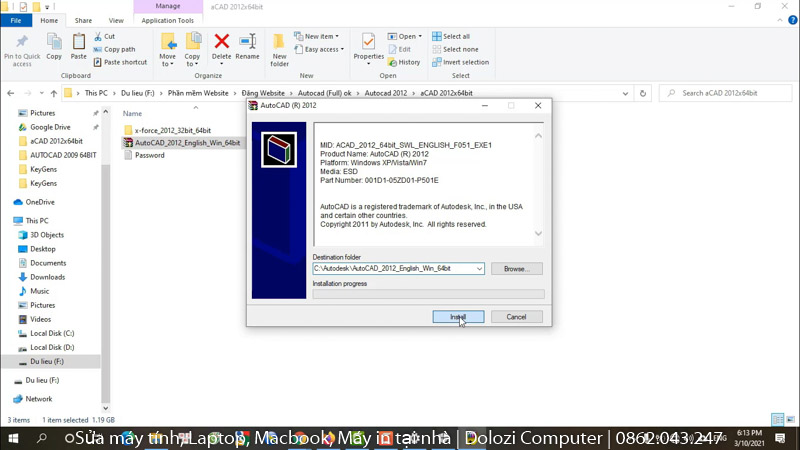The height and width of the screenshot is (450, 800).
Task: Create a New folder from ribbon
Action: tap(279, 50)
